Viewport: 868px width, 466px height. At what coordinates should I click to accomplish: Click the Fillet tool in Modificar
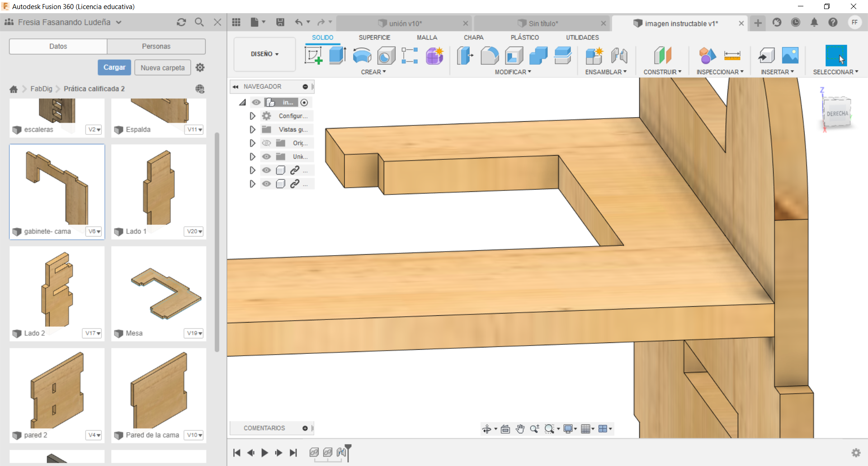click(490, 56)
